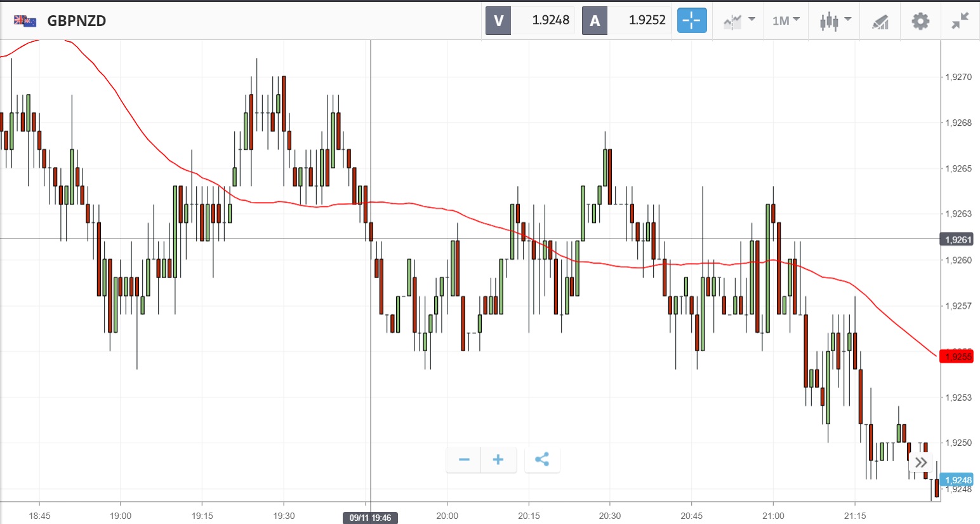Click the A buy button
980x524 pixels.
(x=595, y=21)
